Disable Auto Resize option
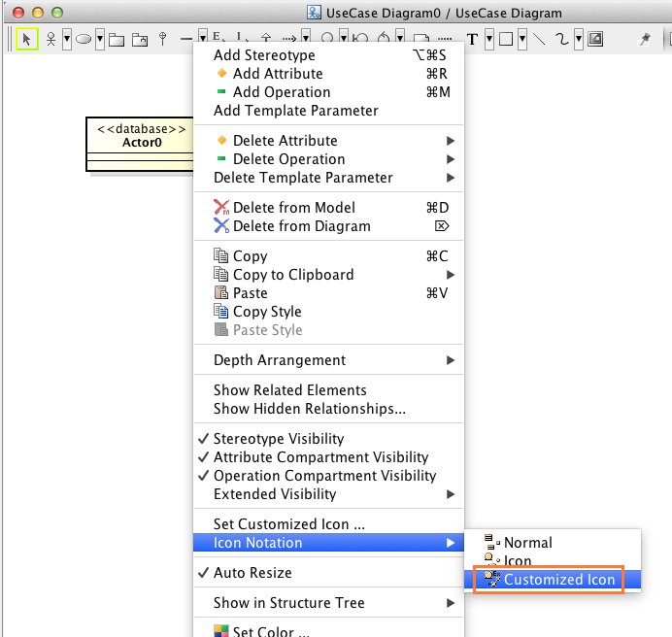This screenshot has height=637, width=672. click(252, 573)
